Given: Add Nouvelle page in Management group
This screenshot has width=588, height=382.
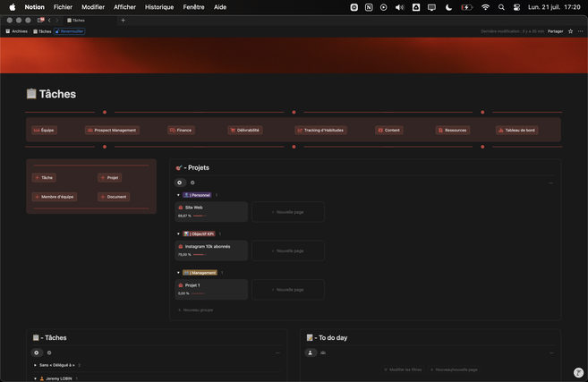Looking at the screenshot, I should (288, 289).
